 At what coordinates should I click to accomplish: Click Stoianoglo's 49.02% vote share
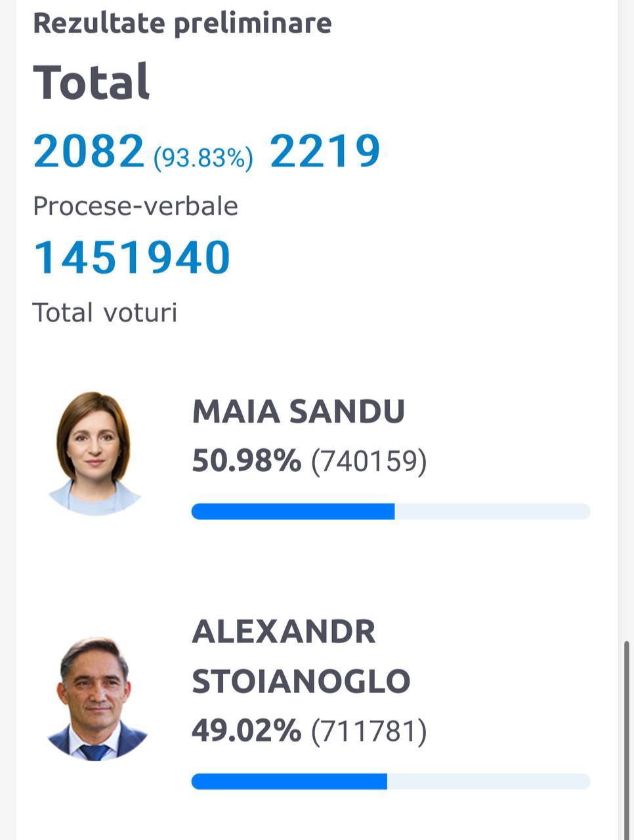246,731
